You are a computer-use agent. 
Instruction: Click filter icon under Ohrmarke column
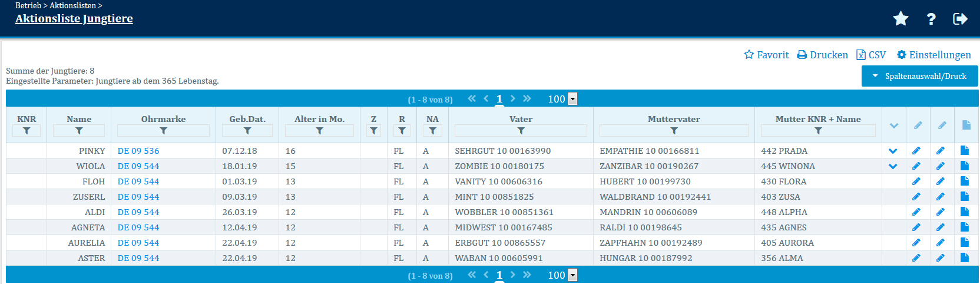click(x=163, y=131)
